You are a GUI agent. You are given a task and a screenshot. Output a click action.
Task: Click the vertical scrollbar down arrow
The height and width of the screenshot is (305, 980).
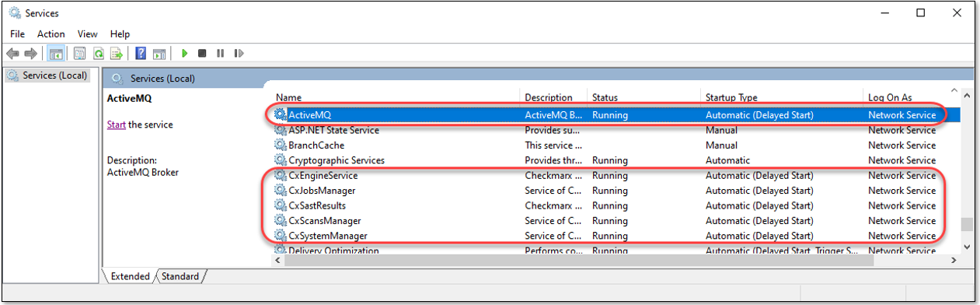[967, 247]
